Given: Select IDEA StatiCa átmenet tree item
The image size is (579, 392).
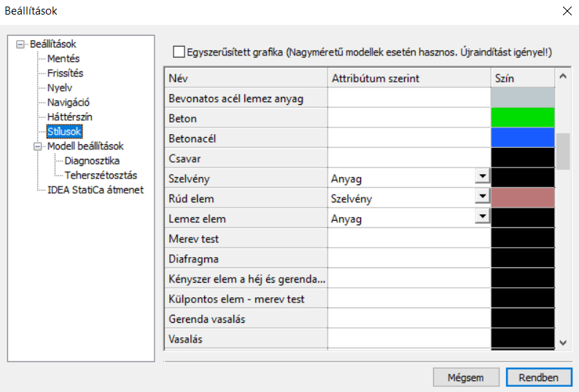Looking at the screenshot, I should (x=96, y=189).
